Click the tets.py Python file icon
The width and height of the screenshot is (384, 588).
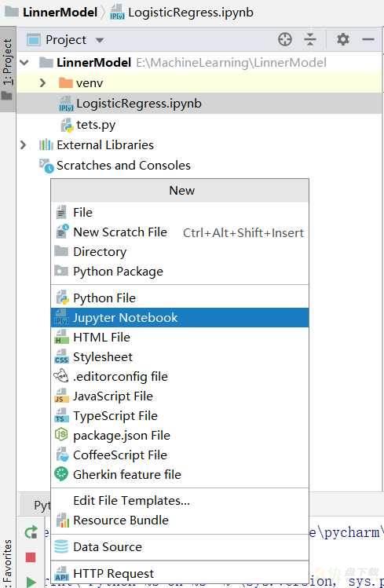pos(67,125)
